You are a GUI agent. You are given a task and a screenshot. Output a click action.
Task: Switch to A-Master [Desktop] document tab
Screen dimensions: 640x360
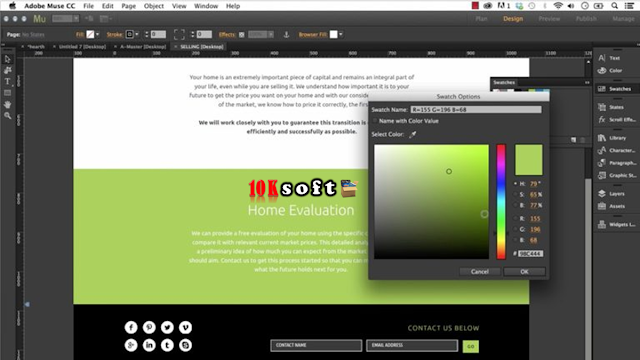point(143,47)
